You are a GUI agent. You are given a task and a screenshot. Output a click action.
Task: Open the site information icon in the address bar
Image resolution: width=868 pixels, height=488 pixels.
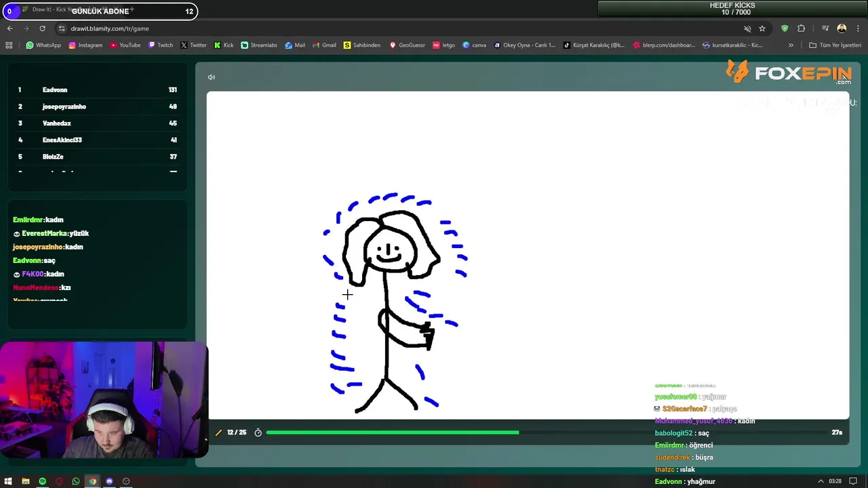(x=62, y=28)
